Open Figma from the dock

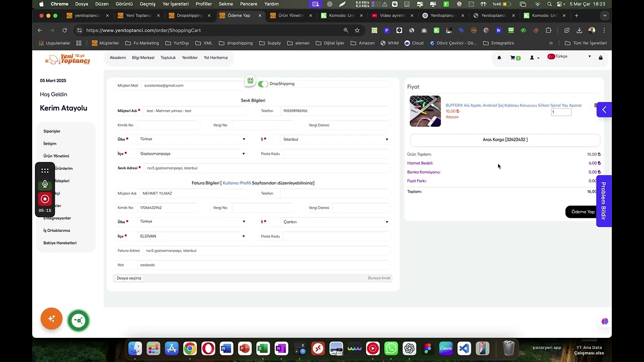click(x=428, y=348)
